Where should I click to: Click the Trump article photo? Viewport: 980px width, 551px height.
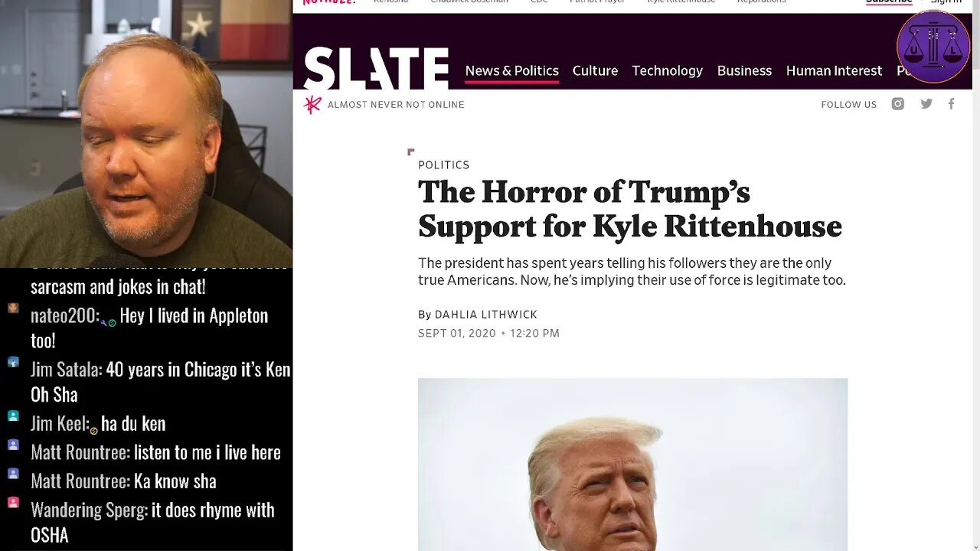(632, 464)
